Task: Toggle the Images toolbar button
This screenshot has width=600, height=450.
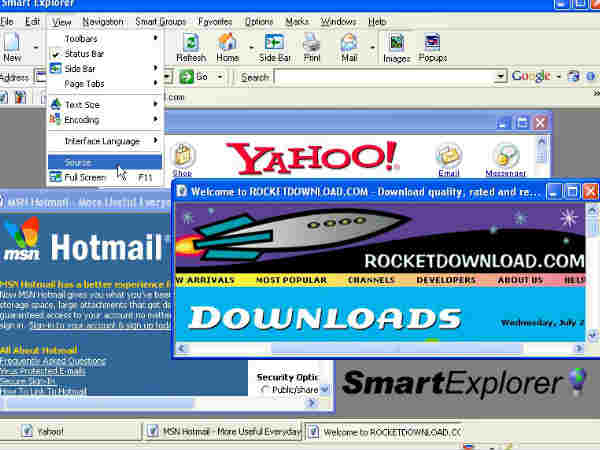Action: [x=396, y=48]
